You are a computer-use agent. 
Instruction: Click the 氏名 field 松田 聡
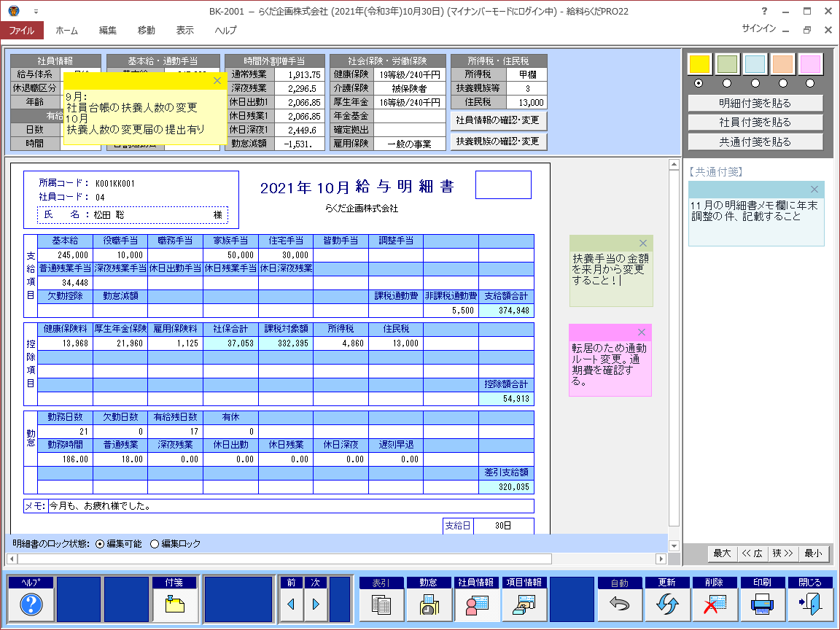point(133,215)
